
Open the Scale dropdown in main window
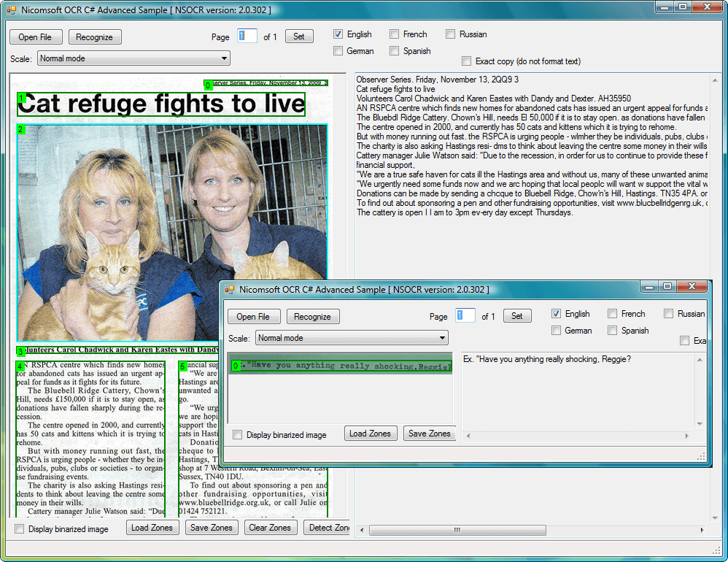coord(133,58)
